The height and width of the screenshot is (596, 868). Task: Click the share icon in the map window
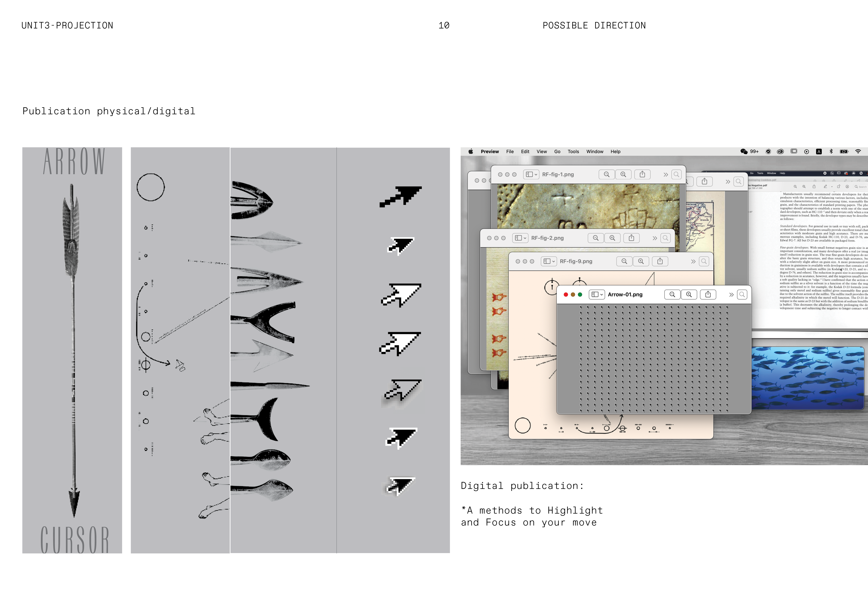pyautogui.click(x=704, y=182)
